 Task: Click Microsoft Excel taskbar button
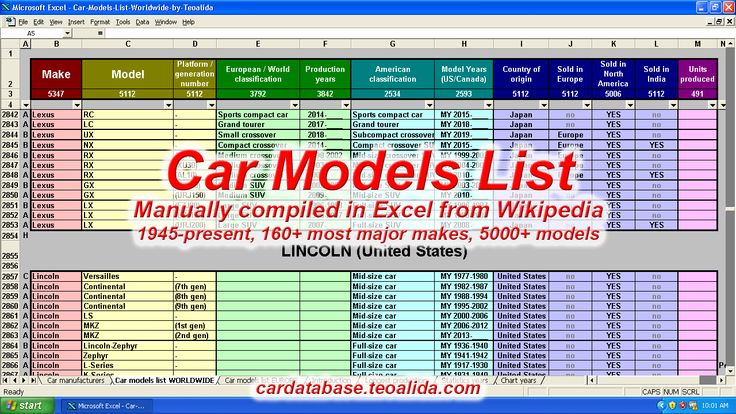(106, 406)
